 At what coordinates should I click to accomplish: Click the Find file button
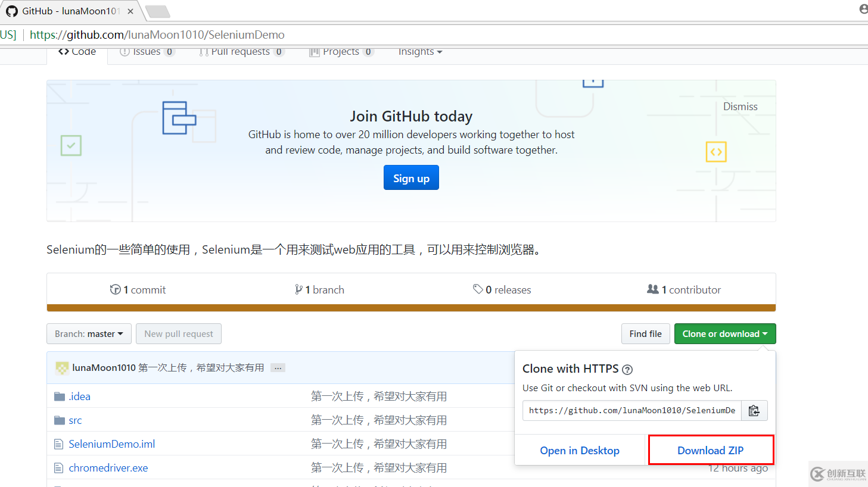[x=645, y=334]
